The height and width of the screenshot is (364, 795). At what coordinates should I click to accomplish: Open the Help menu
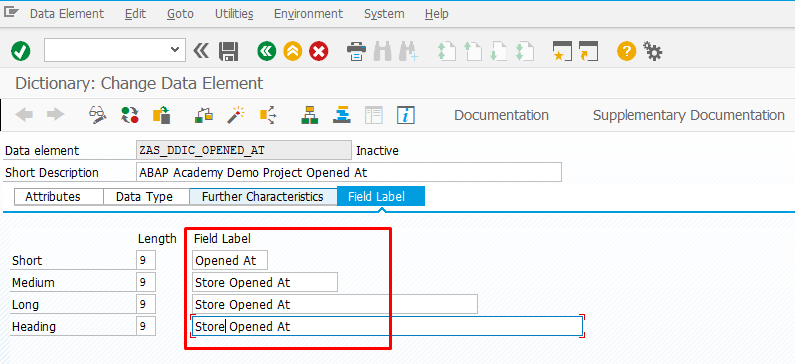coord(437,14)
